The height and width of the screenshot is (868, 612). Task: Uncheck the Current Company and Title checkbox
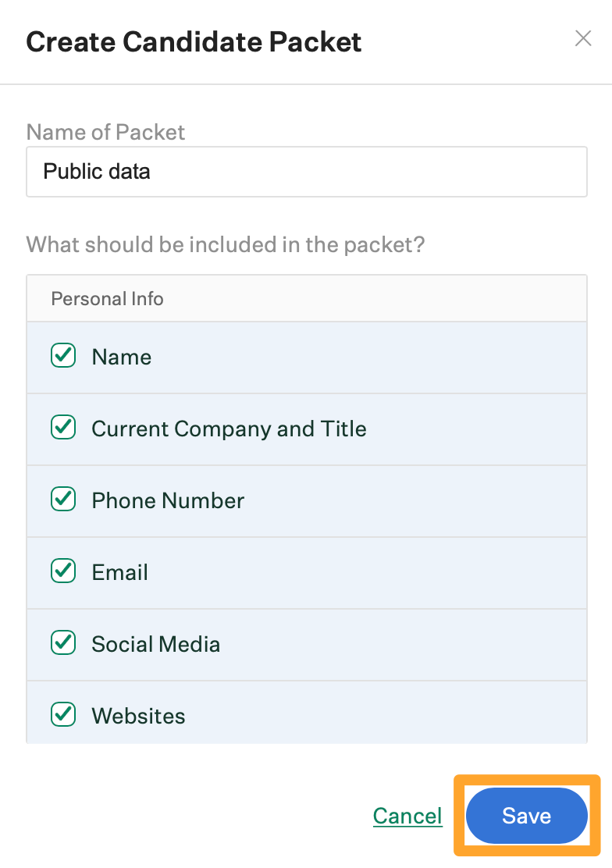point(63,428)
